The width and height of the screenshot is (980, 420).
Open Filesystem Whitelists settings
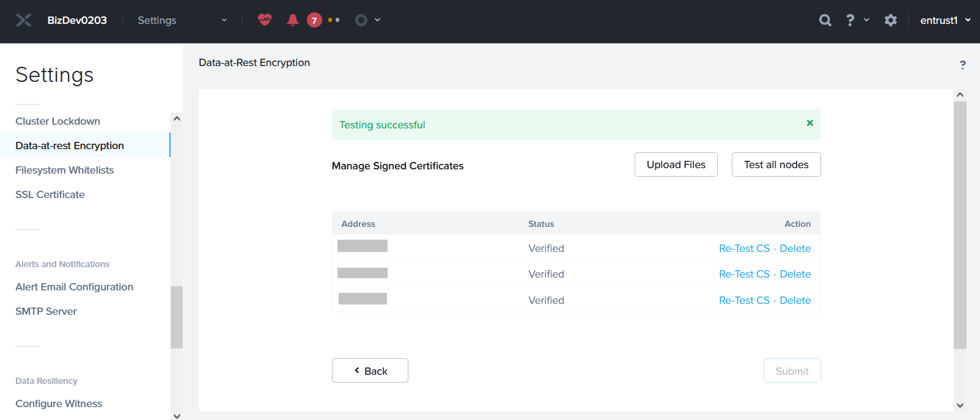[64, 170]
